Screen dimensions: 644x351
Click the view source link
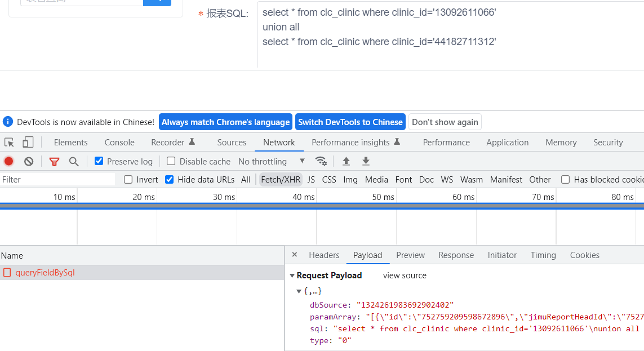point(404,276)
